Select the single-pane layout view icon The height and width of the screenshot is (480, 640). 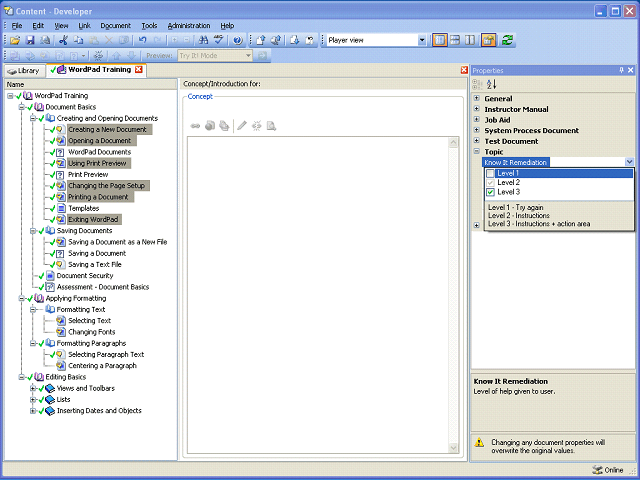(x=440, y=40)
